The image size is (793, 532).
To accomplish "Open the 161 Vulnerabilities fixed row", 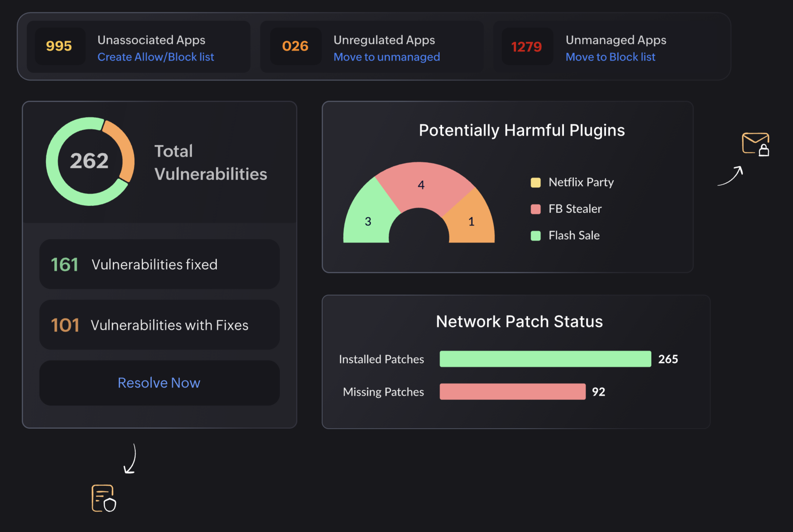I will click(159, 264).
